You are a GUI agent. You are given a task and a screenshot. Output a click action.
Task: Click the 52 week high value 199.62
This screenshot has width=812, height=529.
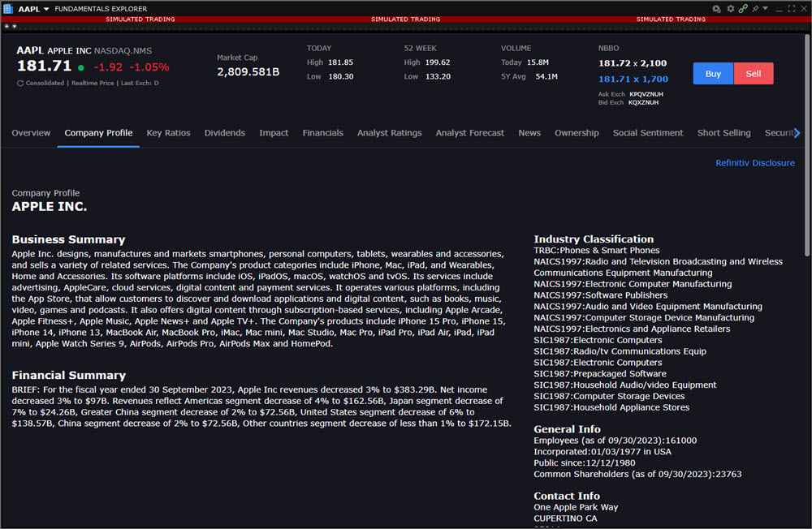pyautogui.click(x=438, y=62)
